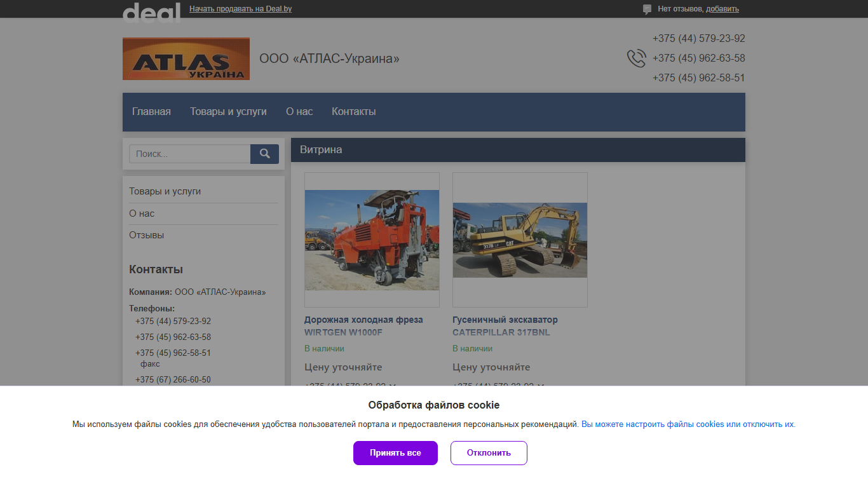
Task: Open the Главная menu item
Action: click(x=151, y=111)
